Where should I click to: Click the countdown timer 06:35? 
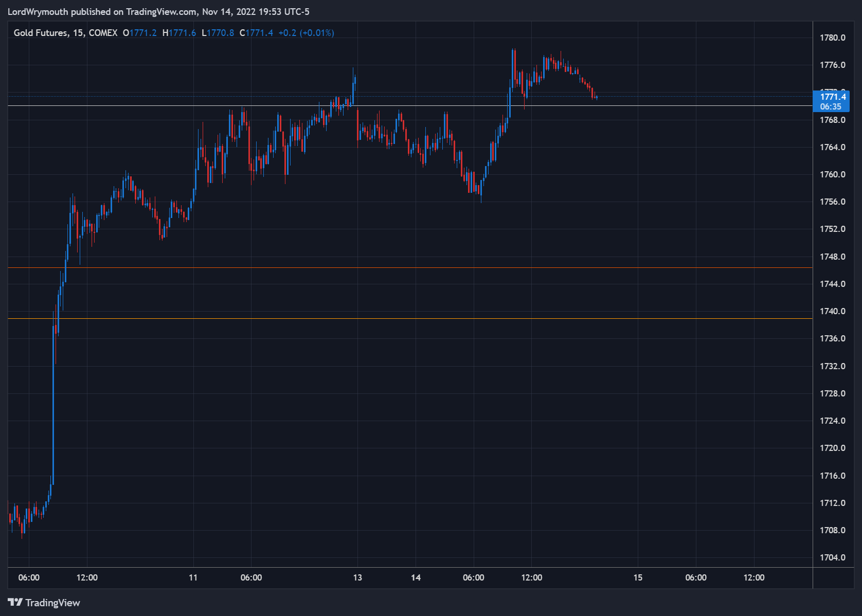pyautogui.click(x=831, y=106)
